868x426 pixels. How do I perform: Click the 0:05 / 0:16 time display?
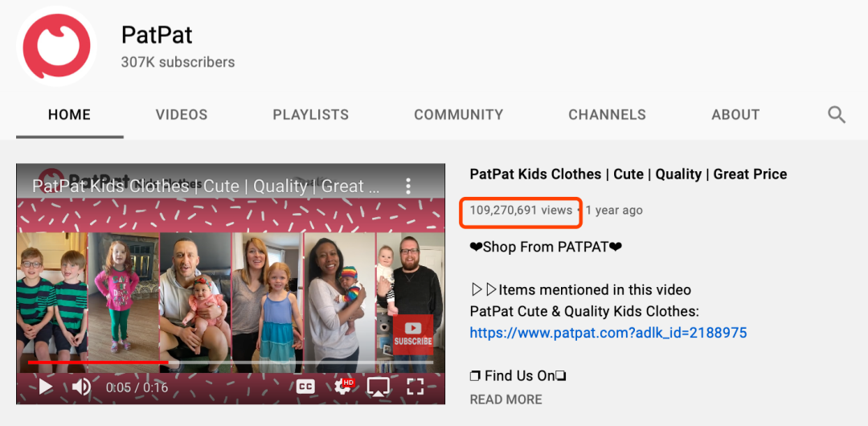137,387
